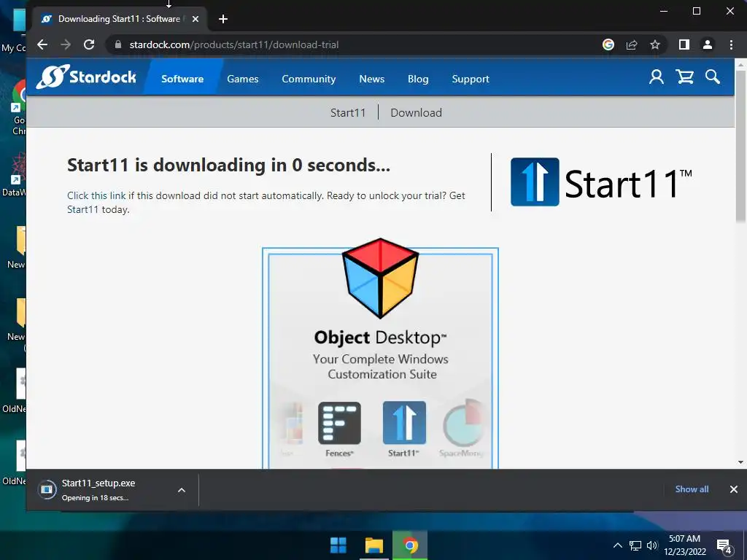
Task: Open the Software nav tab
Action: tap(182, 79)
